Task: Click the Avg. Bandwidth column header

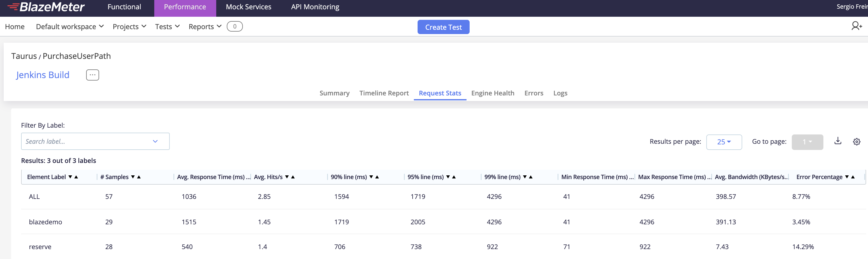Action: tap(752, 177)
